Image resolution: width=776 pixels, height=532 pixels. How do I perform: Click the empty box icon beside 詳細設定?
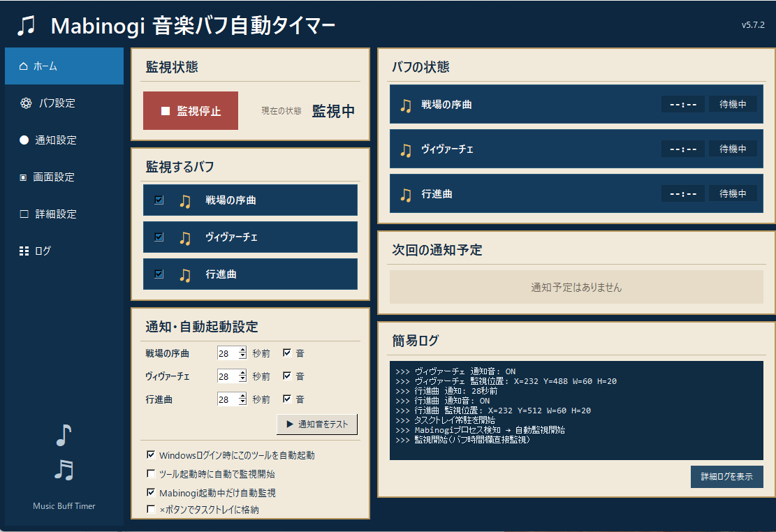pyautogui.click(x=24, y=214)
